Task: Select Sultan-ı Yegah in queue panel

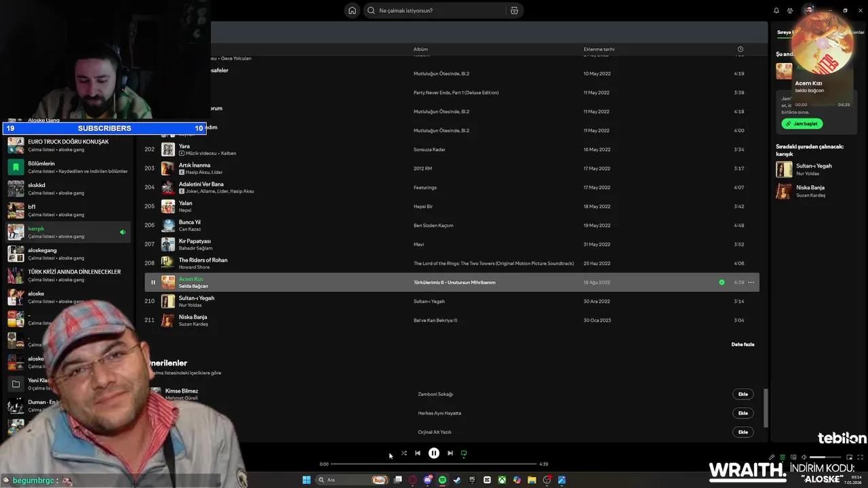Action: (x=814, y=169)
